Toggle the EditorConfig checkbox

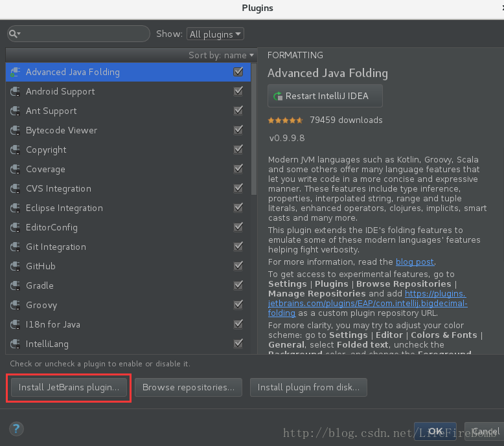[x=238, y=227]
